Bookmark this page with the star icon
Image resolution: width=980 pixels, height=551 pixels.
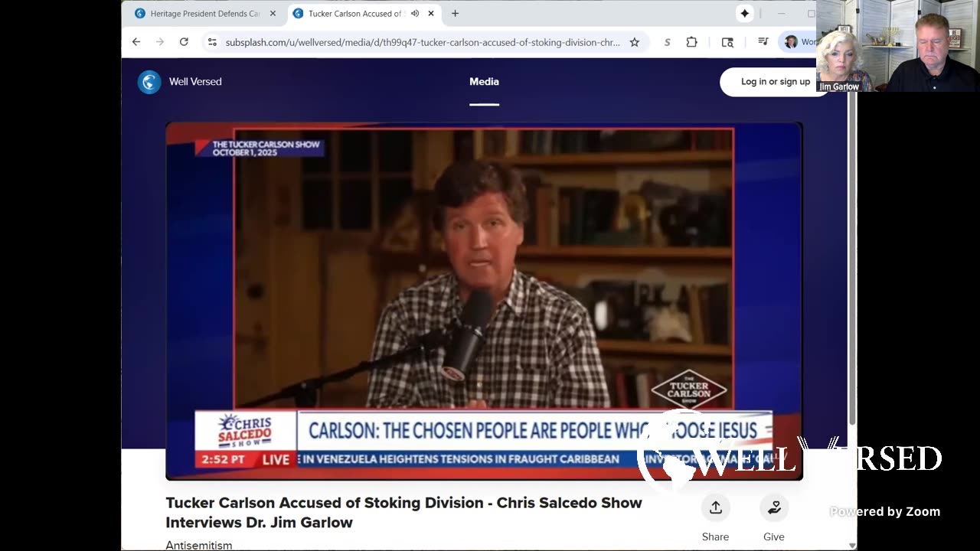(x=635, y=42)
